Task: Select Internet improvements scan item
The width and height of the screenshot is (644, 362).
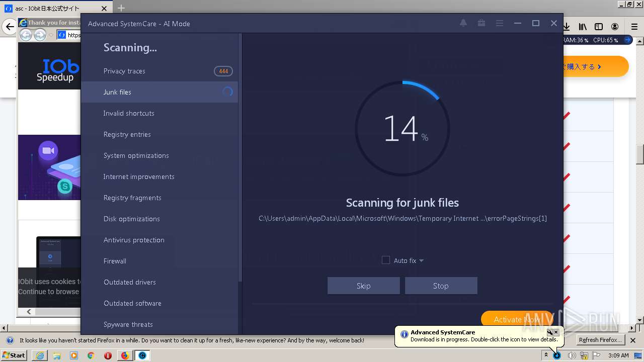Action: click(x=159, y=176)
